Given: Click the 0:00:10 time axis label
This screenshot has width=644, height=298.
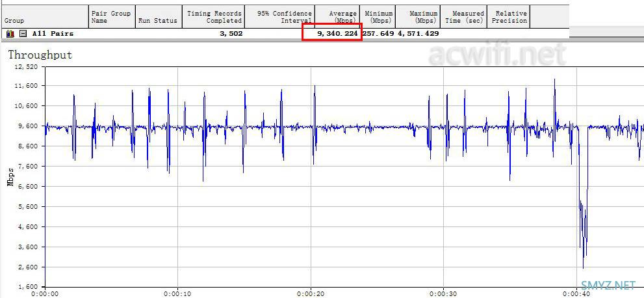Looking at the screenshot, I should (x=177, y=294).
